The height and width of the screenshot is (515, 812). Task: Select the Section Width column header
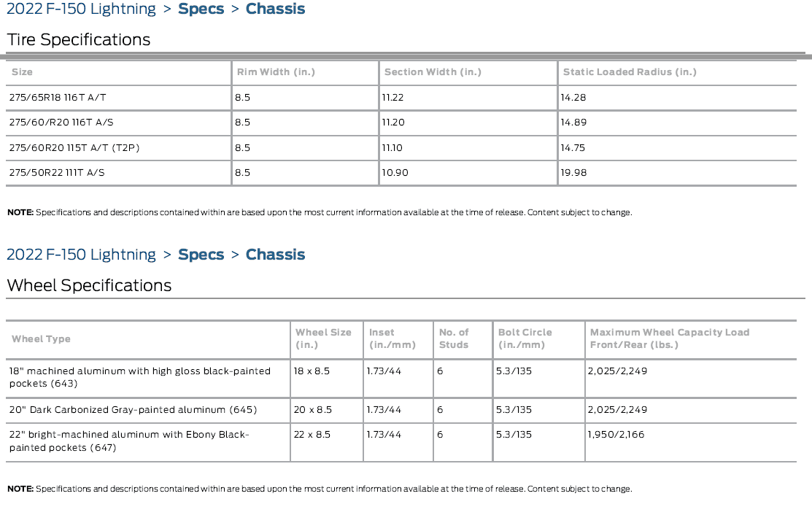433,72
